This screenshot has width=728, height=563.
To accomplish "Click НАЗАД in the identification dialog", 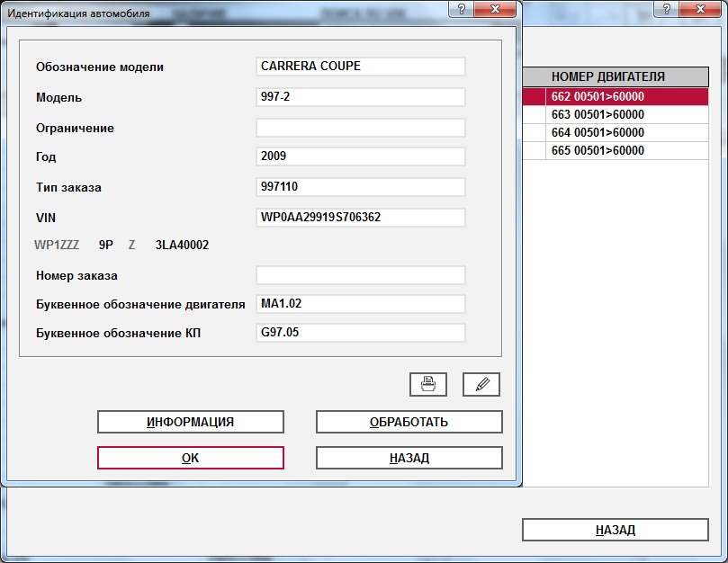I will (x=409, y=458).
